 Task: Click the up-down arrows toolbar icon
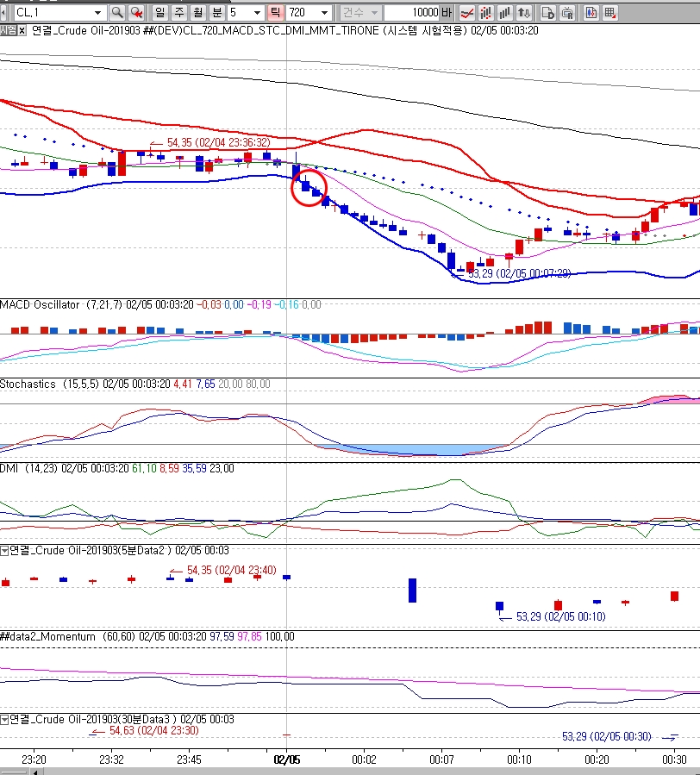tap(523, 13)
